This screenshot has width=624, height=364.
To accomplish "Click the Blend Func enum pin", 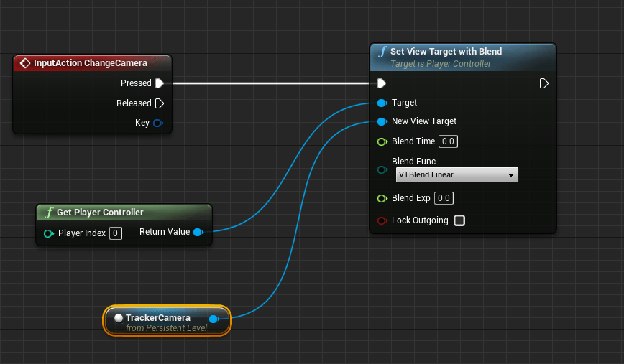I will tap(382, 170).
